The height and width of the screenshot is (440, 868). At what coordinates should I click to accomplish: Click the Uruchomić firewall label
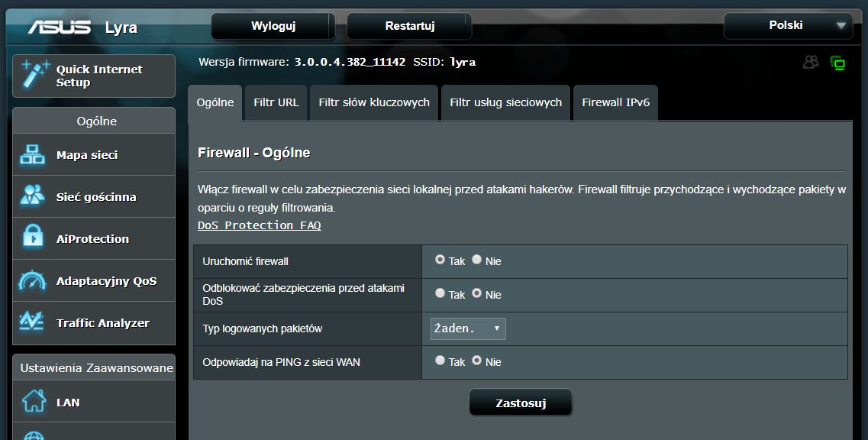tap(245, 261)
